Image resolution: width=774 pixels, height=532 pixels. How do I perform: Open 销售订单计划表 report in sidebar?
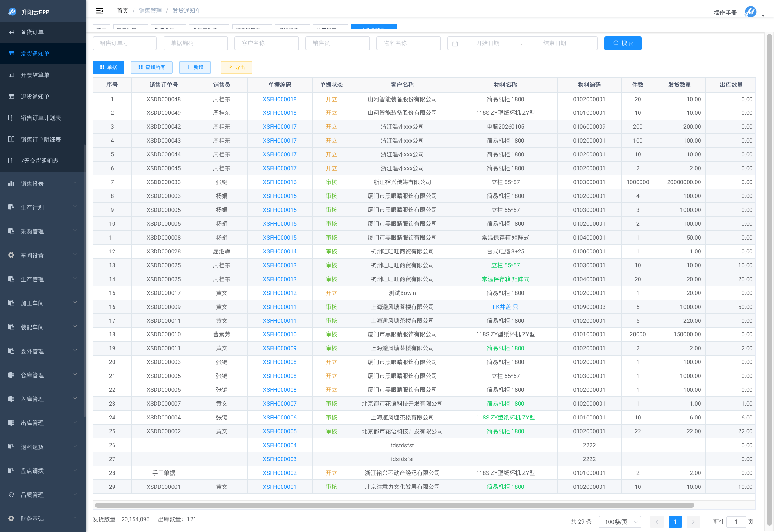tap(41, 118)
